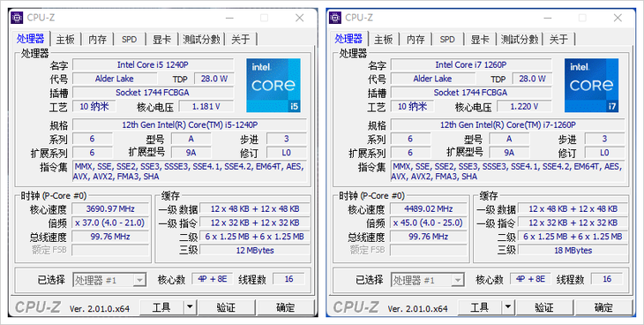The image size is (644, 325).
Task: Click name field Intel Core i7 1260P
Action: [x=471, y=64]
